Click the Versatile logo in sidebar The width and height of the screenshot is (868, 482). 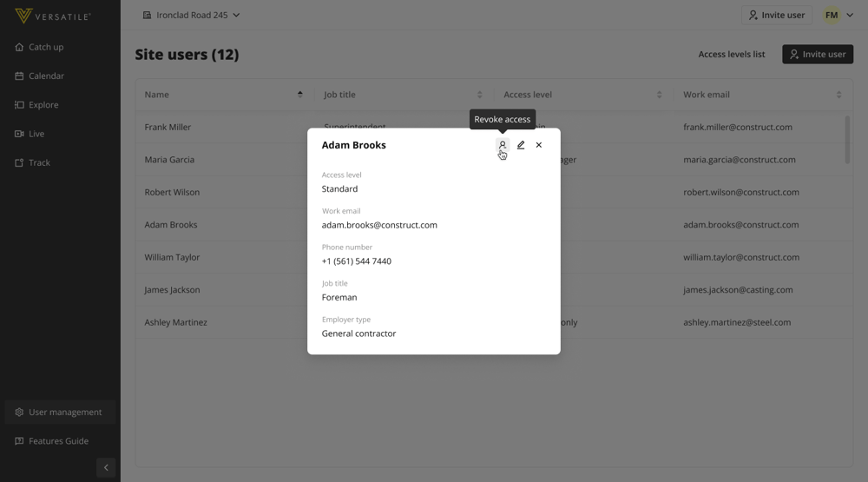pos(53,17)
